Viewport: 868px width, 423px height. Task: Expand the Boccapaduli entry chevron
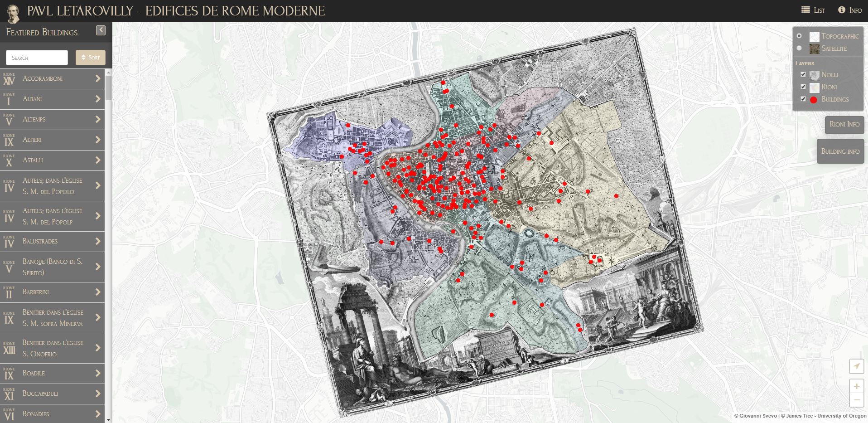click(98, 394)
